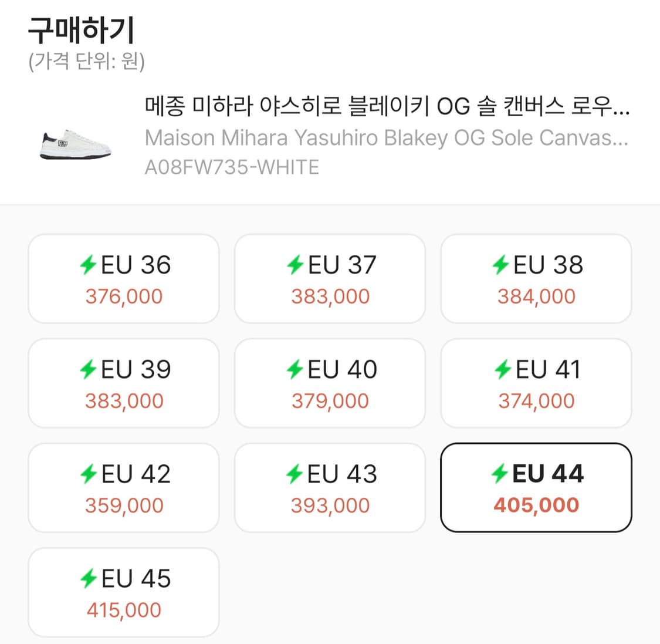Click the lightning express icon on EU 45
Viewport: 660px width, 644px height.
(x=88, y=578)
